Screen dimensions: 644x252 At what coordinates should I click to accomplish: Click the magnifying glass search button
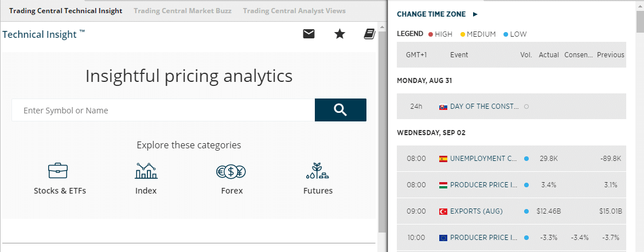coord(341,110)
